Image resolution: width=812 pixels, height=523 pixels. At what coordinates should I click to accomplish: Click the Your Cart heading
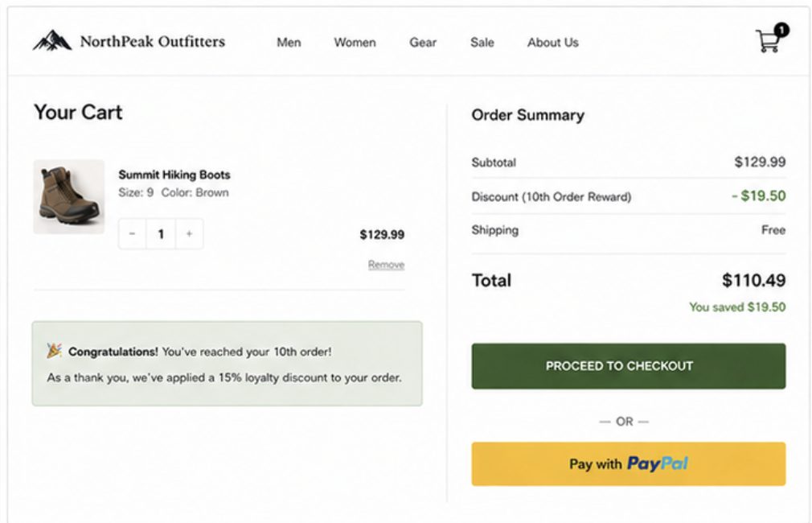click(x=78, y=113)
